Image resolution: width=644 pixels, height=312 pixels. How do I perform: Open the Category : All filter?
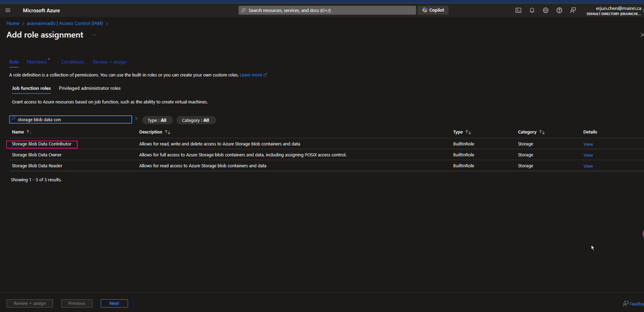pyautogui.click(x=196, y=120)
